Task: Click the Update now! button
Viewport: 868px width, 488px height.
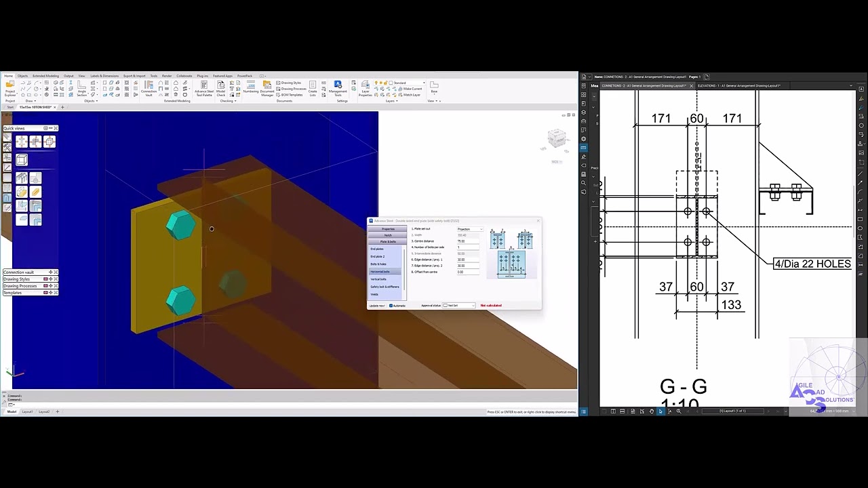Action: point(377,306)
